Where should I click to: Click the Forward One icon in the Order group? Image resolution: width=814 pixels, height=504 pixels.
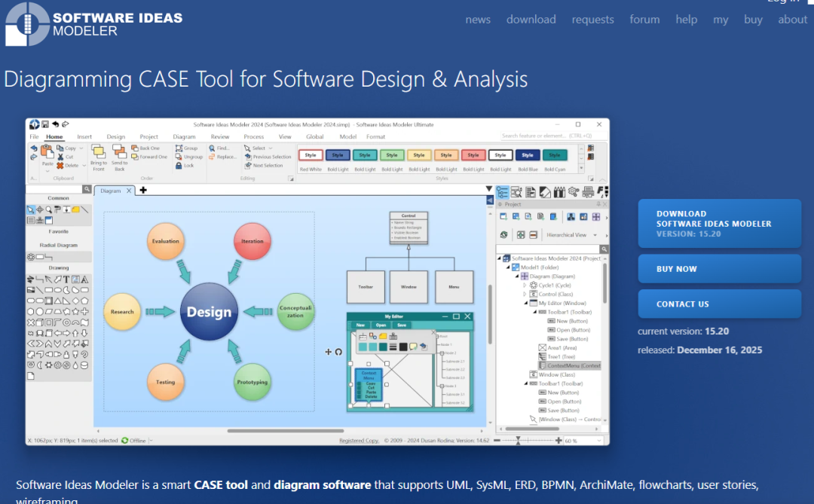(x=134, y=157)
